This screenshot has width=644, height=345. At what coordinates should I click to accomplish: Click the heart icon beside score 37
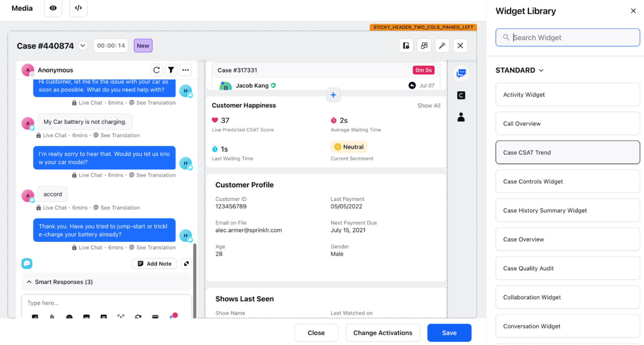tap(215, 120)
